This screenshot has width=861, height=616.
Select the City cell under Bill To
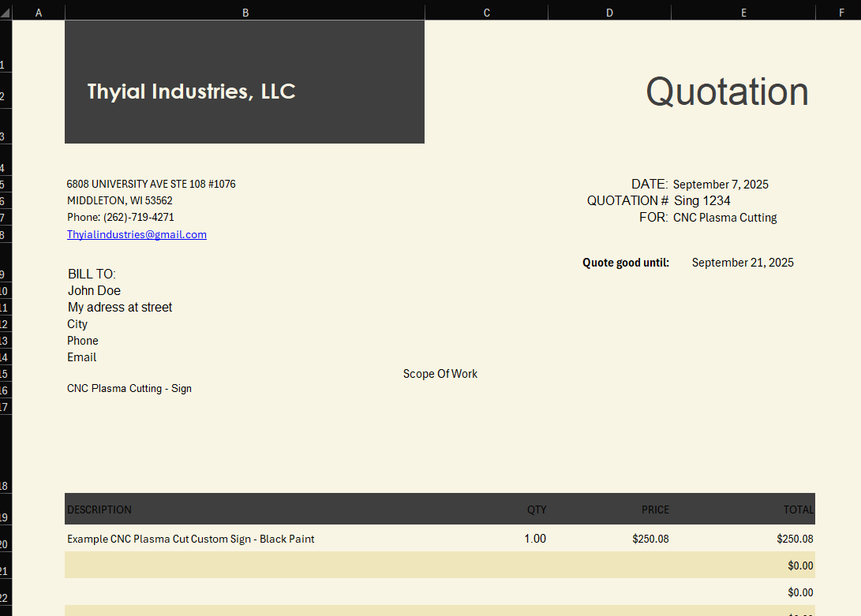click(x=77, y=324)
